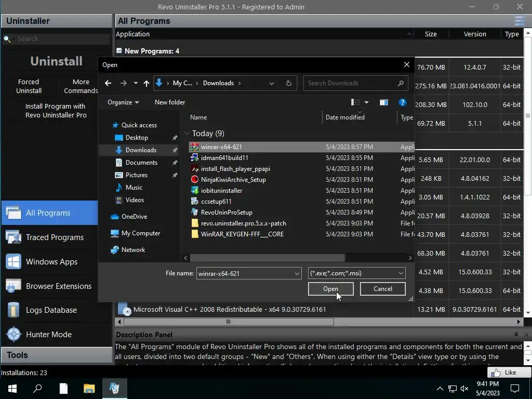Click Install Program with Revo Uninstaller Pro
This screenshot has width=532, height=399.
point(56,111)
